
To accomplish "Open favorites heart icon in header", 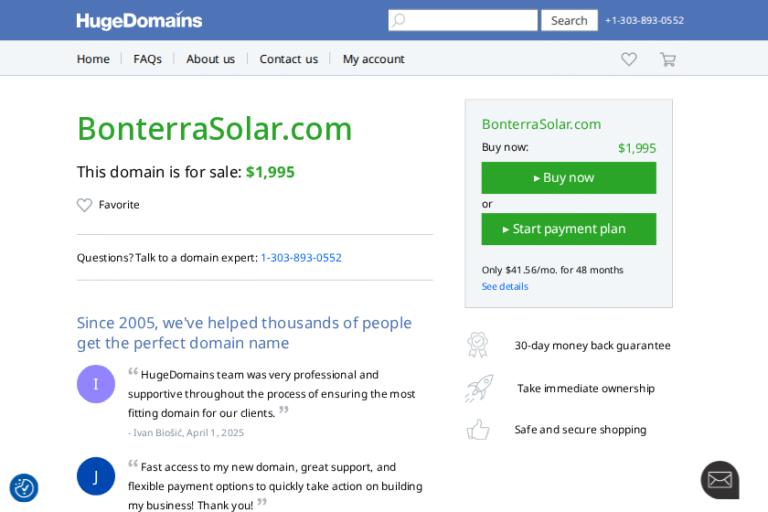I will coord(629,59).
